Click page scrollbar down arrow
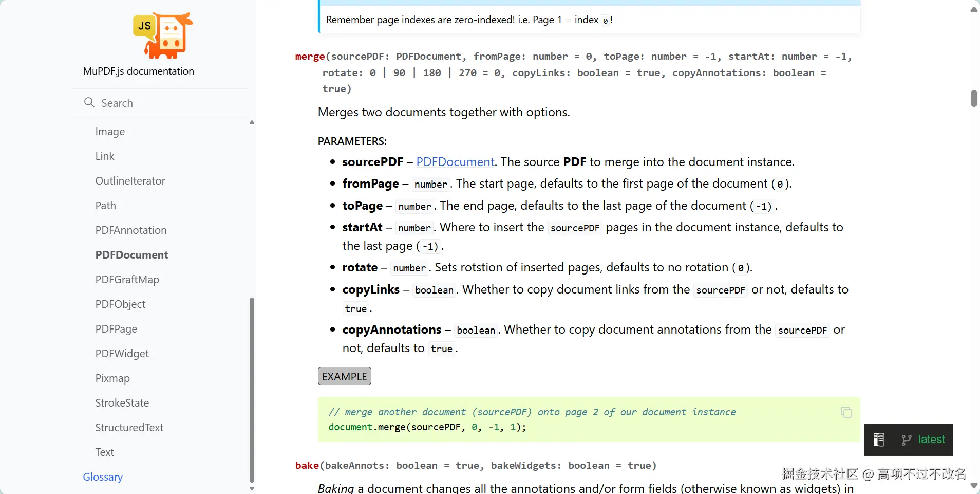 [974, 486]
